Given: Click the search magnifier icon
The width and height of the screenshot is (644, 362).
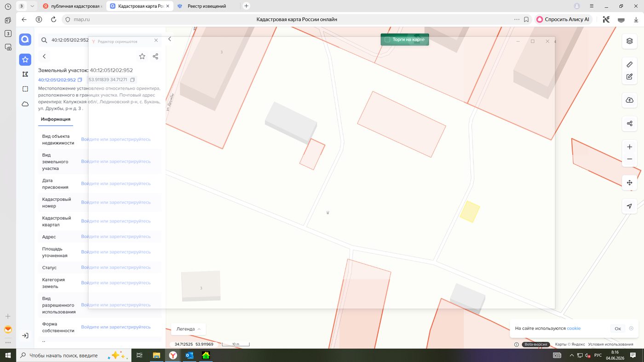Looking at the screenshot, I should [x=44, y=40].
